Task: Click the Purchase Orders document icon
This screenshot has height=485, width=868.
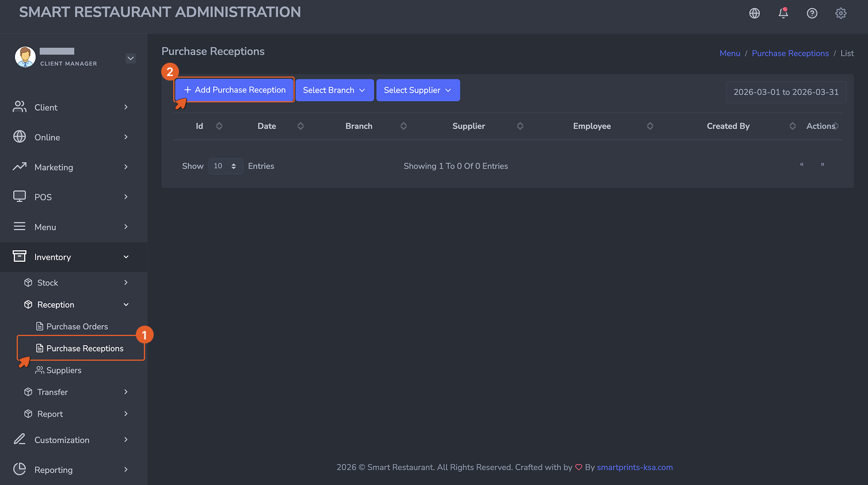Action: coord(40,326)
